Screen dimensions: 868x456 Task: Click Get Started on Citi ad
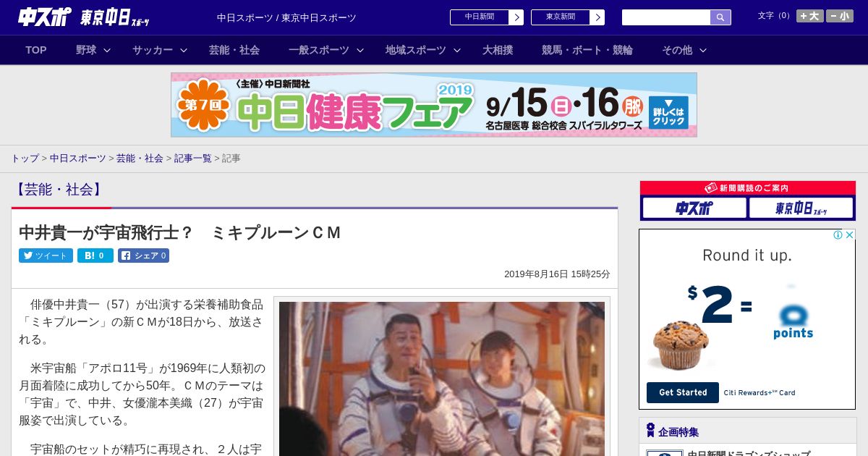point(683,392)
